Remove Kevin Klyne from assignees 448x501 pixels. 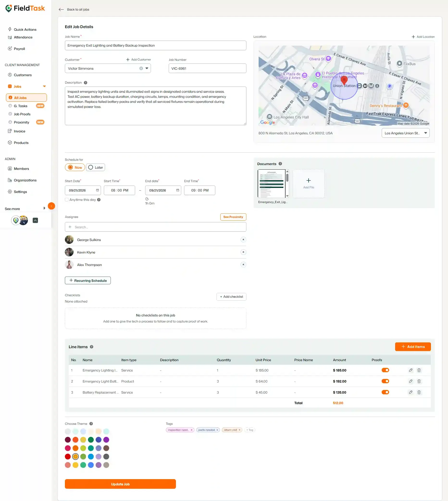tap(243, 252)
